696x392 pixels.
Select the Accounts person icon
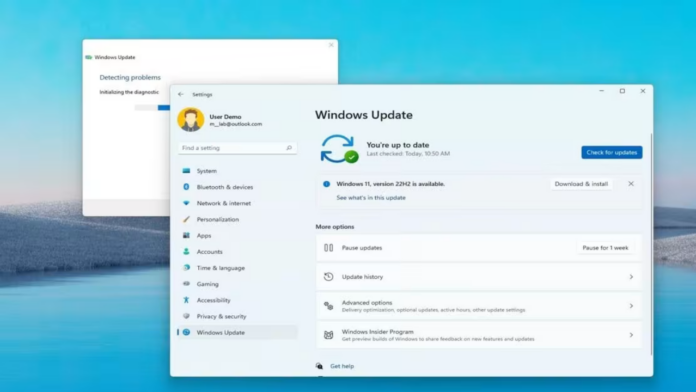186,252
